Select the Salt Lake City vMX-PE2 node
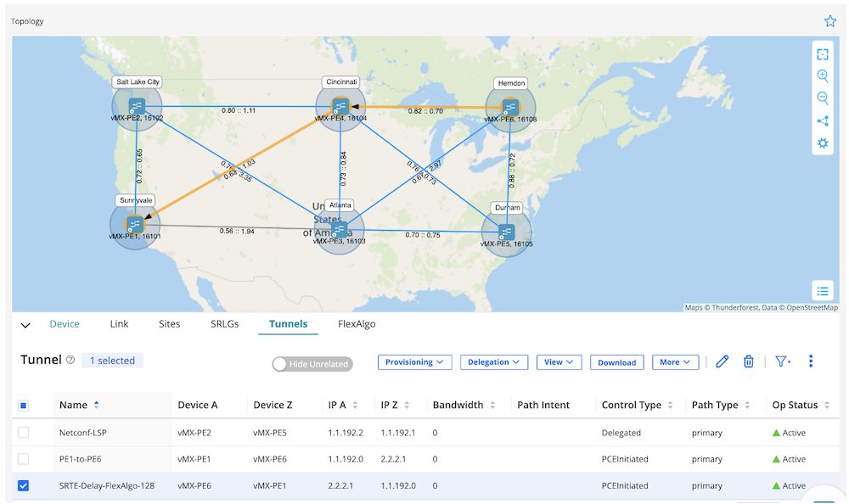This screenshot has width=849, height=504. click(x=137, y=106)
